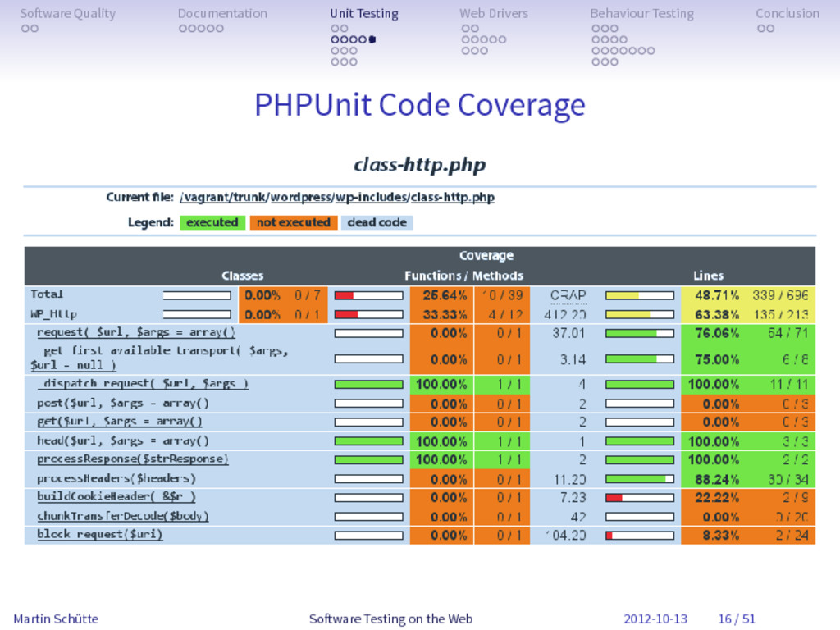Click the green executed legend swatch

212,222
